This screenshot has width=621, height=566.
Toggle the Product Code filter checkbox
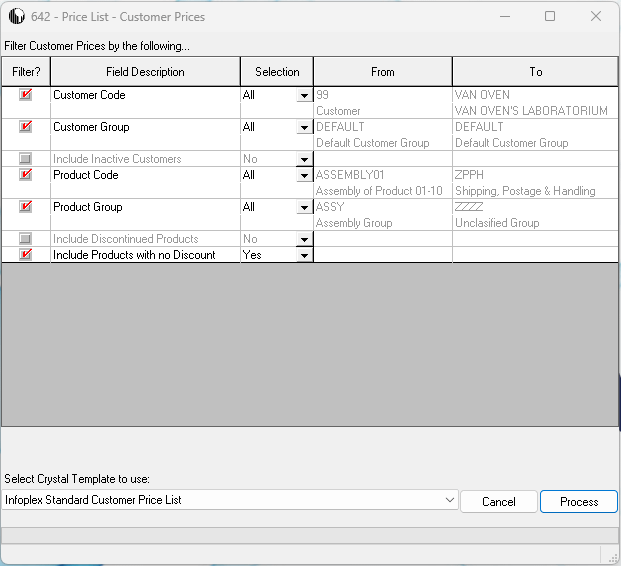26,175
